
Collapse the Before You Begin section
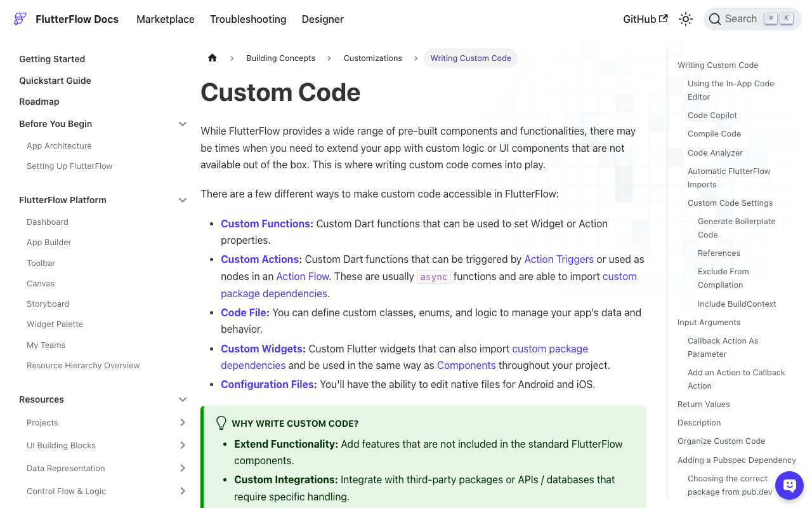[x=183, y=124]
